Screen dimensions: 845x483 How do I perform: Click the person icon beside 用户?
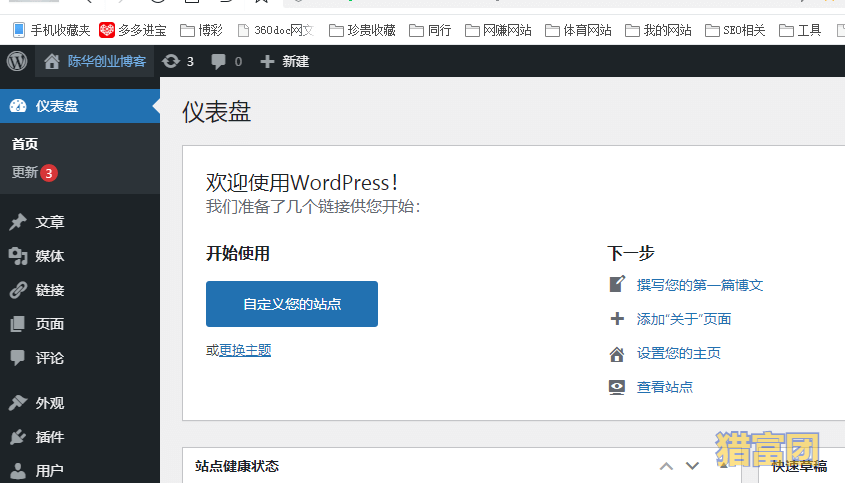(x=18, y=471)
